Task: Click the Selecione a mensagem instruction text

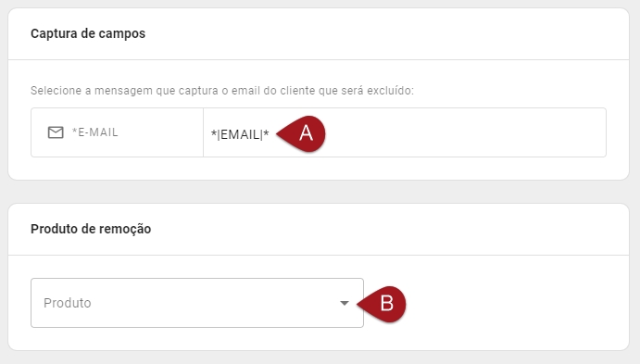Action: pyautogui.click(x=222, y=90)
